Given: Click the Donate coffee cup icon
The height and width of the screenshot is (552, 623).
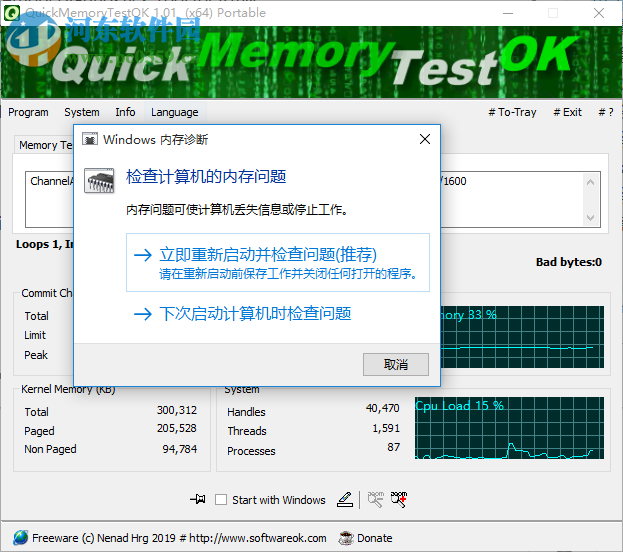Looking at the screenshot, I should (346, 538).
